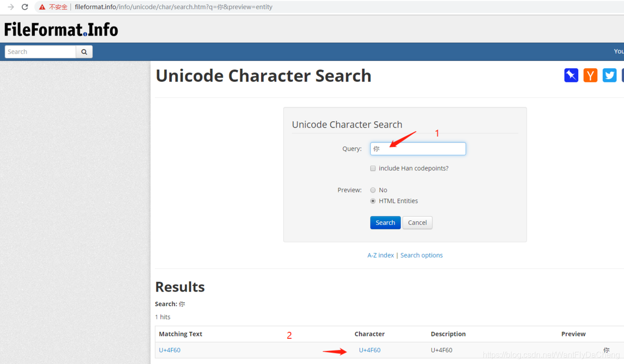Viewport: 624px width, 364px height.
Task: Select the No preview radio button
Action: click(373, 190)
